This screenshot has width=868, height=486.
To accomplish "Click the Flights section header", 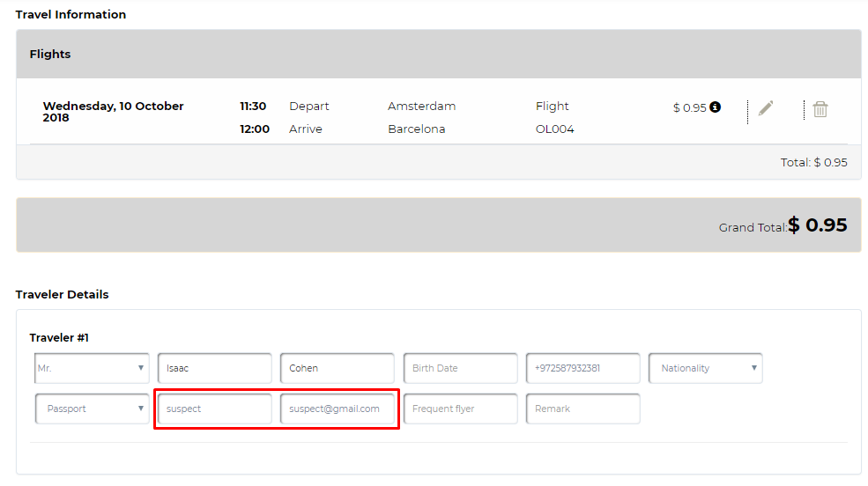I will (50, 55).
